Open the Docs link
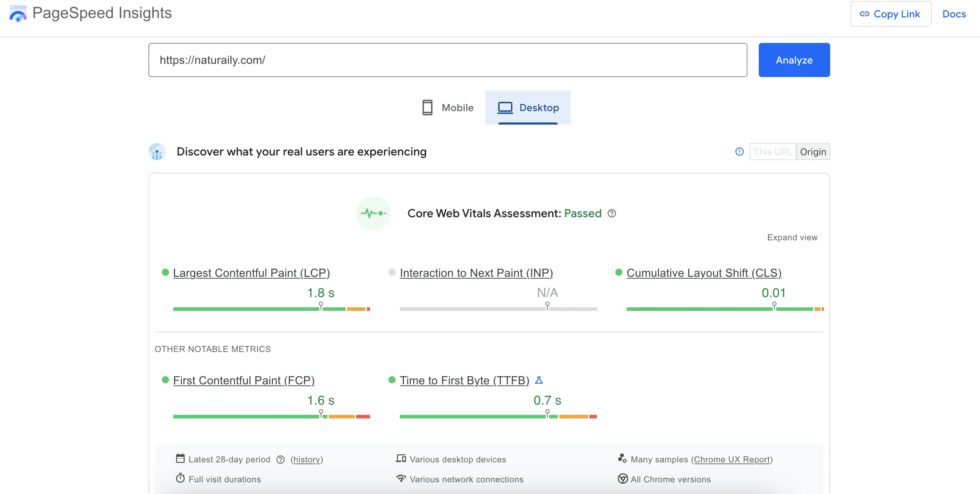The width and height of the screenshot is (980, 494). 954,14
